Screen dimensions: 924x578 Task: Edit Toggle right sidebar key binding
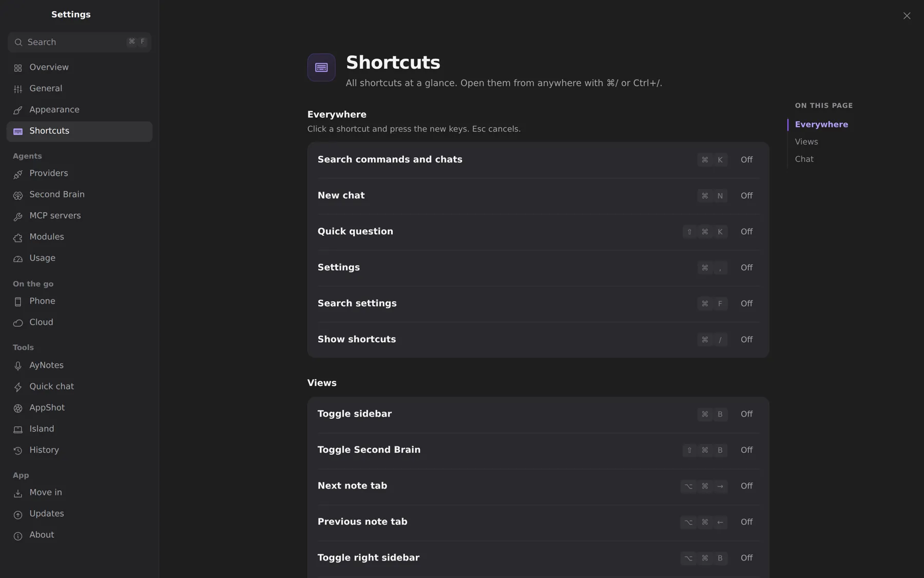click(x=704, y=558)
